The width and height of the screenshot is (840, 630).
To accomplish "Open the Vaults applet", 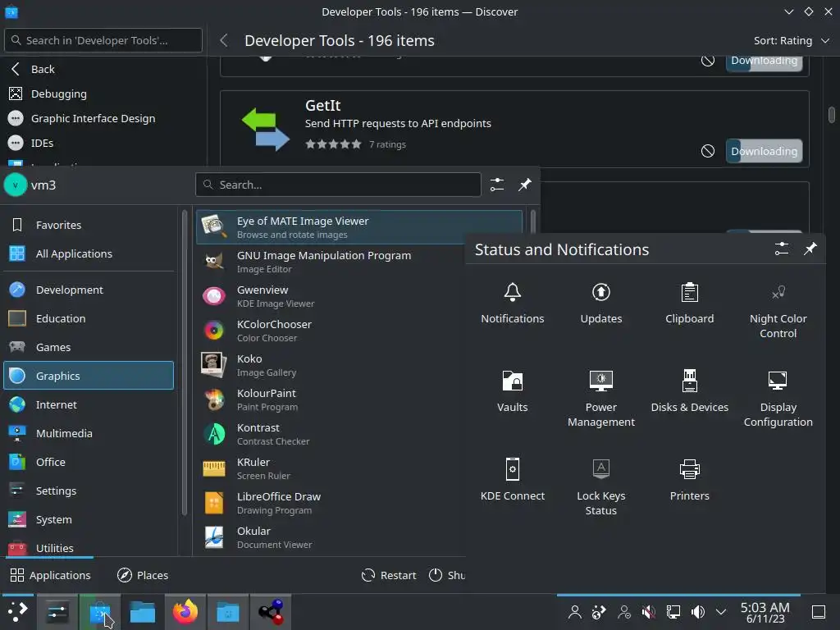I will click(x=512, y=392).
